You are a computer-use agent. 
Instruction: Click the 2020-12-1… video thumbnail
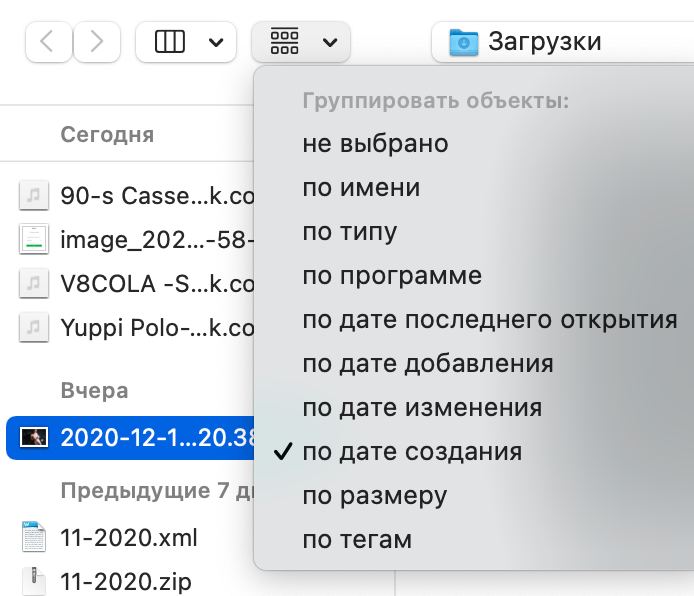34,438
